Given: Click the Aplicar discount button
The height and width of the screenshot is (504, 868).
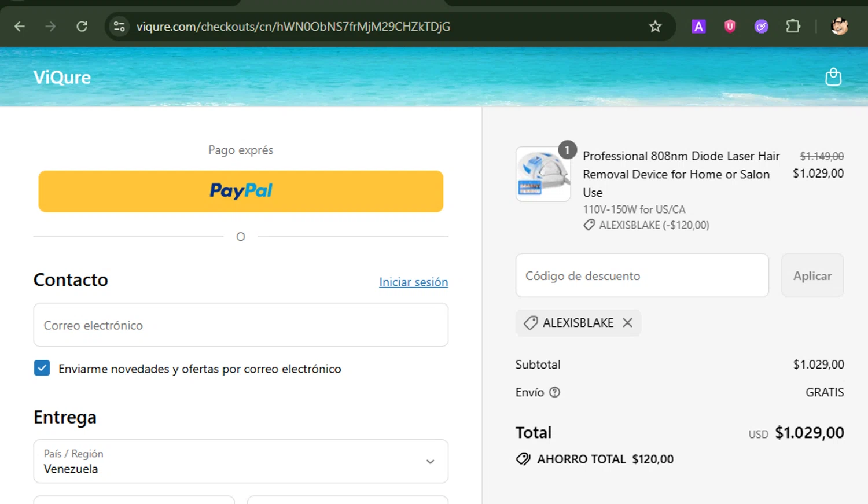Looking at the screenshot, I should pyautogui.click(x=812, y=275).
